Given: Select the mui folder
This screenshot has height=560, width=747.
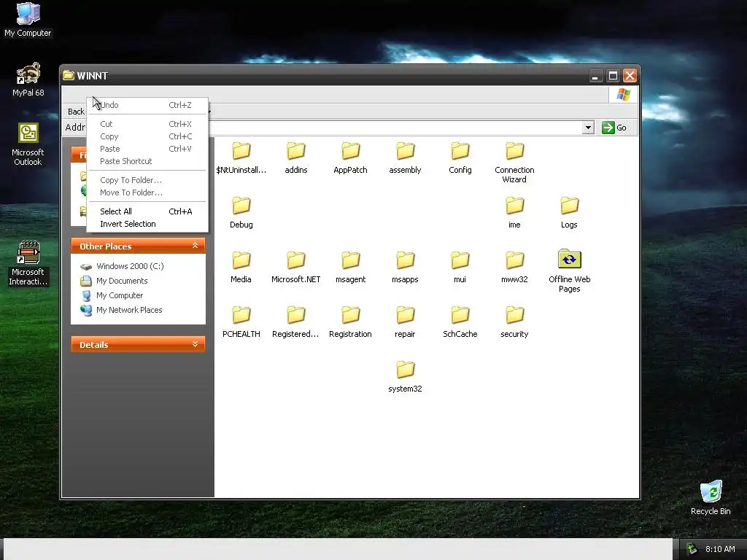Looking at the screenshot, I should pos(460,267).
